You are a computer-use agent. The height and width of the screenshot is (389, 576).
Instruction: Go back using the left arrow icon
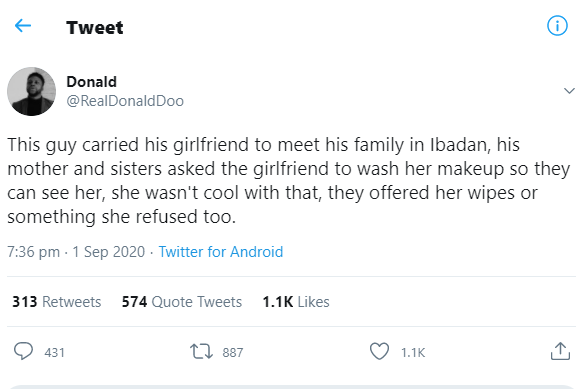point(23,26)
